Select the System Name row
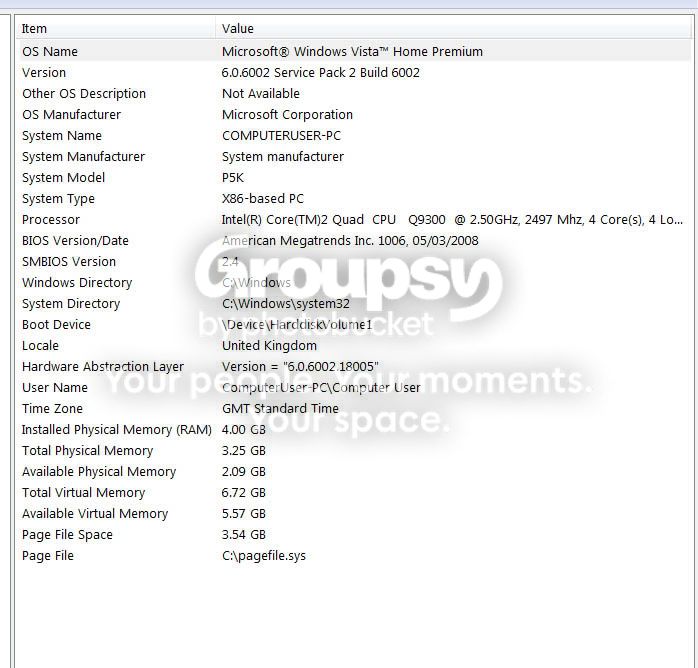This screenshot has height=668, width=698. pyautogui.click(x=354, y=135)
